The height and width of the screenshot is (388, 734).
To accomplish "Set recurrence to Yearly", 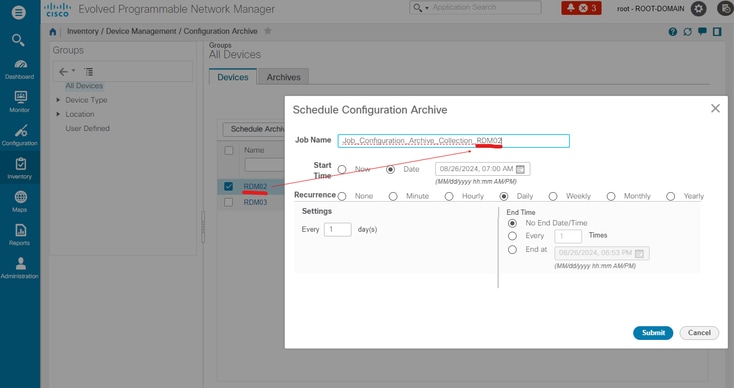I will [x=671, y=197].
